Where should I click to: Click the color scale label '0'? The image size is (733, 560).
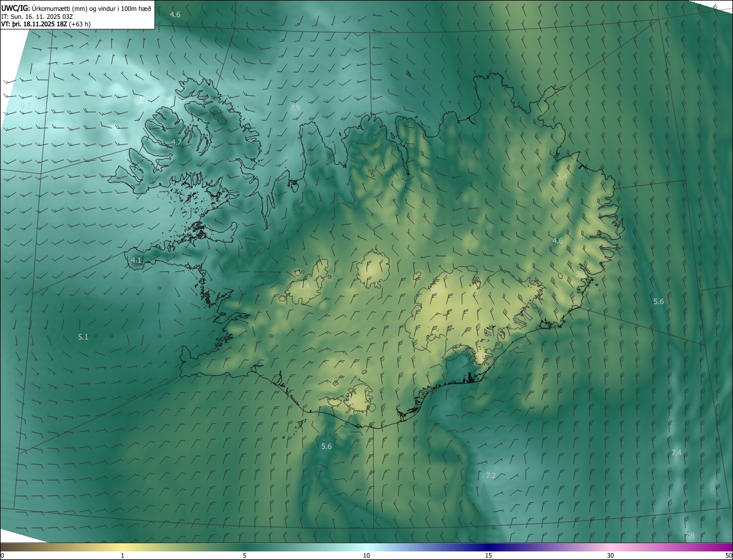click(2, 555)
